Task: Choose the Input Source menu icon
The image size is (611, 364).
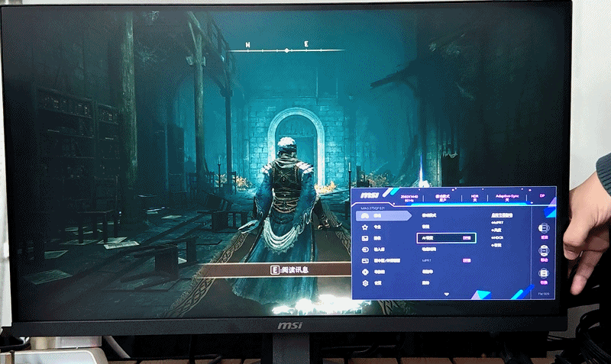Action: [x=365, y=250]
